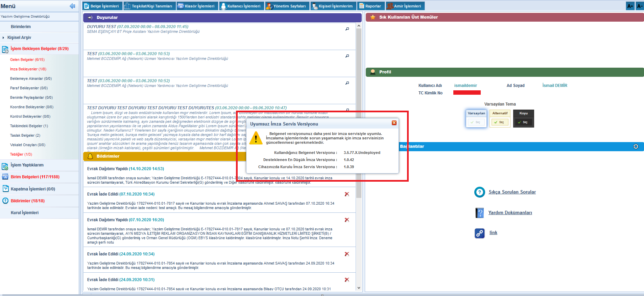Expand the Kişisel Arşiv tree item

(x=3, y=38)
